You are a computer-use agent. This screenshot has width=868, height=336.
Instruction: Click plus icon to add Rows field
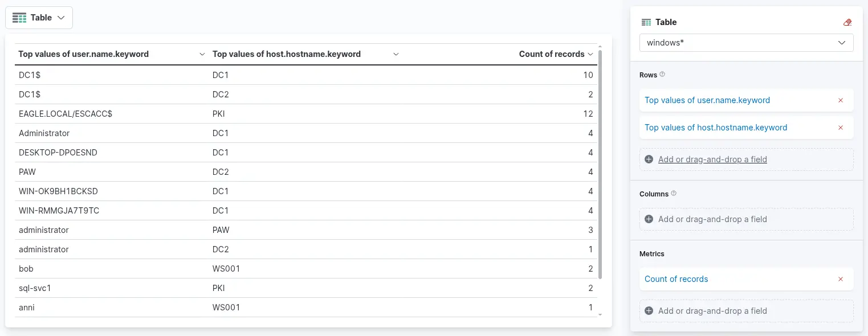pyautogui.click(x=649, y=159)
